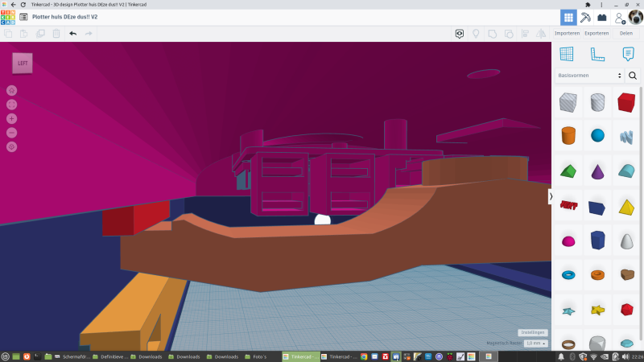Zoom in with the plus button
Viewport: 644px width, 362px height.
point(12,118)
